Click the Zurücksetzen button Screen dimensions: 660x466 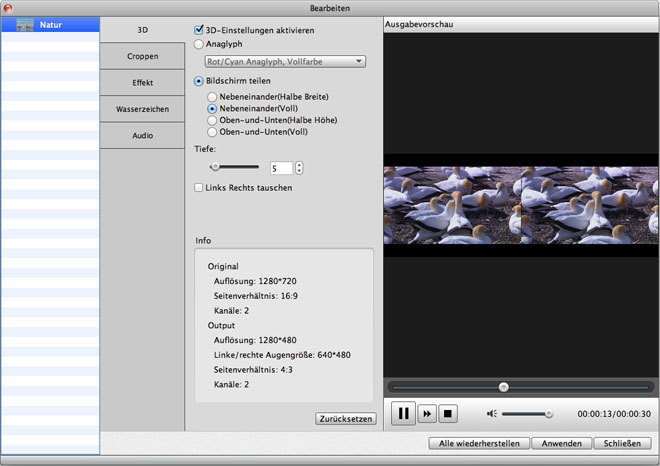346,419
